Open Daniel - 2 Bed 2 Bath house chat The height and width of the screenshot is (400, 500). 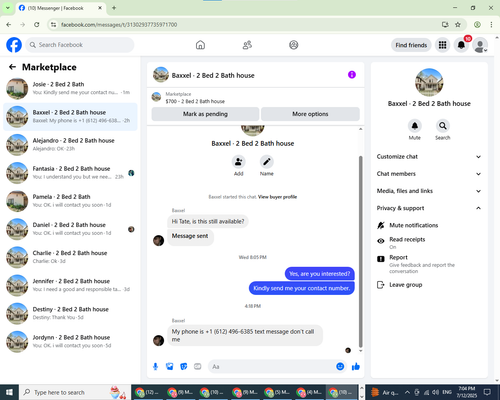(x=70, y=229)
